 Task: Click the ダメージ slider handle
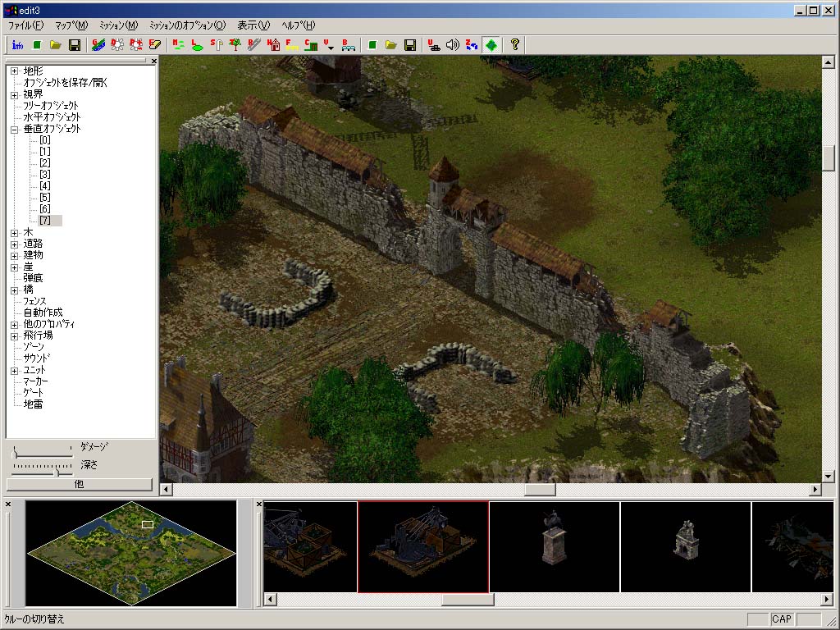[x=15, y=454]
